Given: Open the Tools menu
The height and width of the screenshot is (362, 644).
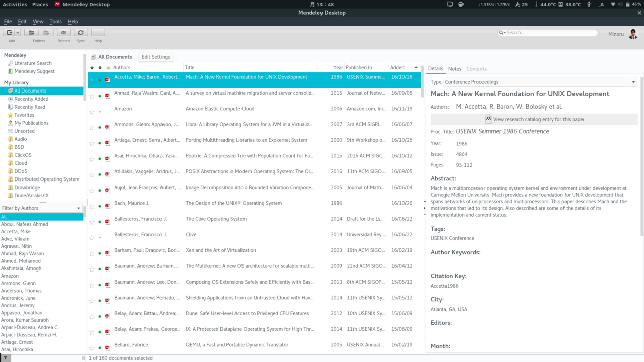Looking at the screenshot, I should 56,22.
